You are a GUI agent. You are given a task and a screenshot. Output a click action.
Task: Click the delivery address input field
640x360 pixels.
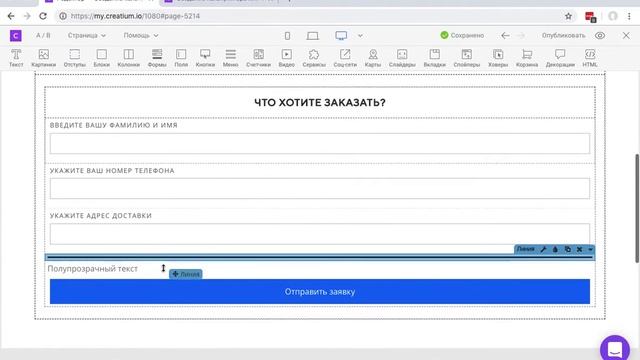coord(320,234)
